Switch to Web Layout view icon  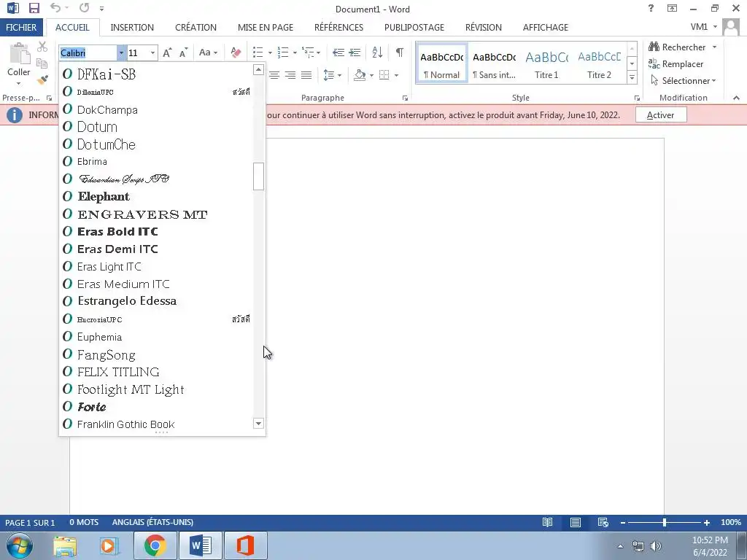pos(603,522)
